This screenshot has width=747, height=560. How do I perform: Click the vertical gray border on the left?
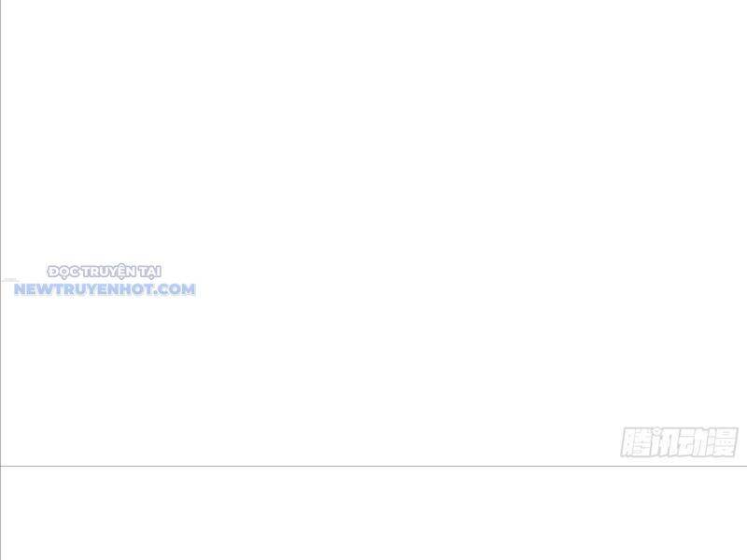click(x=1, y=280)
